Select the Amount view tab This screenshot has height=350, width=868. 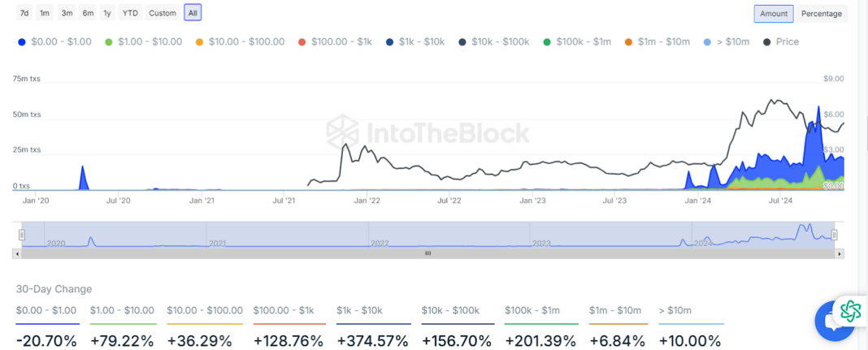tap(774, 14)
